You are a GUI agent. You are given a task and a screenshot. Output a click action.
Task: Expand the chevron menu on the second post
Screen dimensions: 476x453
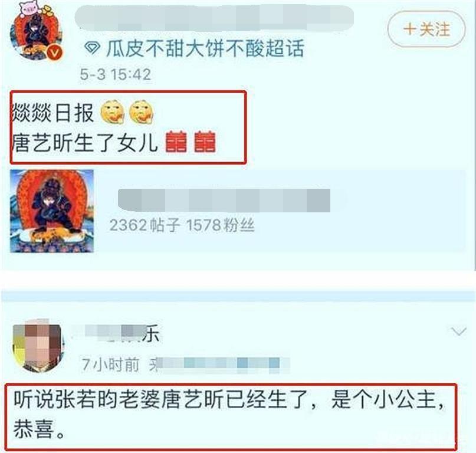click(x=459, y=331)
